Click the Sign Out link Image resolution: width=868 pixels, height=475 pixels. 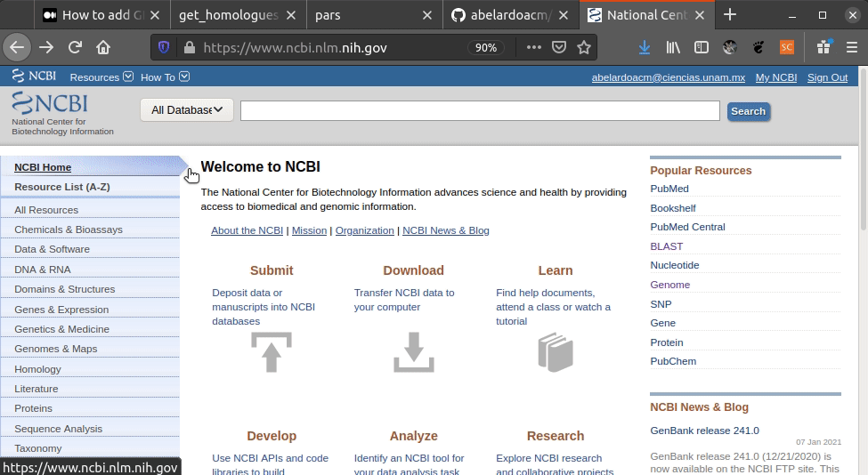(x=827, y=77)
